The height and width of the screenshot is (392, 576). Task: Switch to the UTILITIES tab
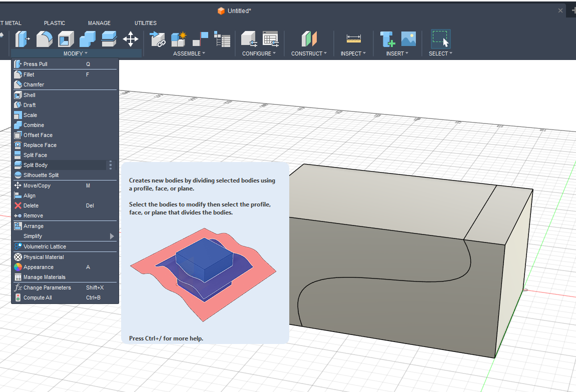point(145,23)
